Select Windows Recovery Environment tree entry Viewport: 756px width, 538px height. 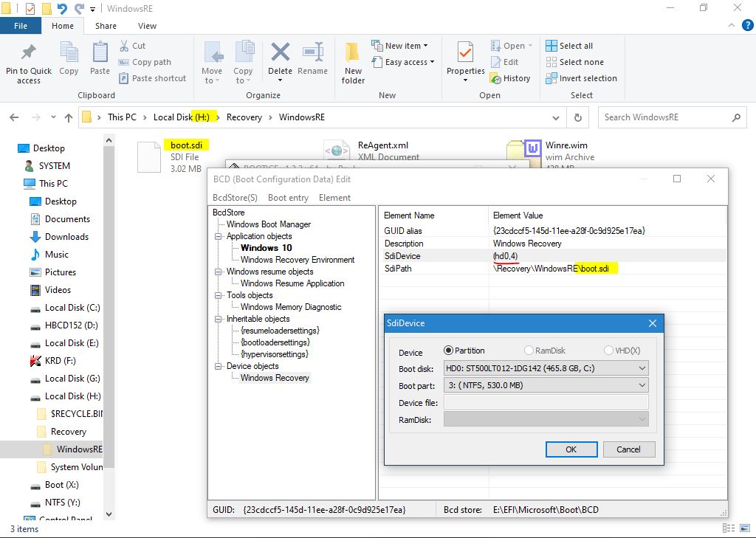point(298,260)
